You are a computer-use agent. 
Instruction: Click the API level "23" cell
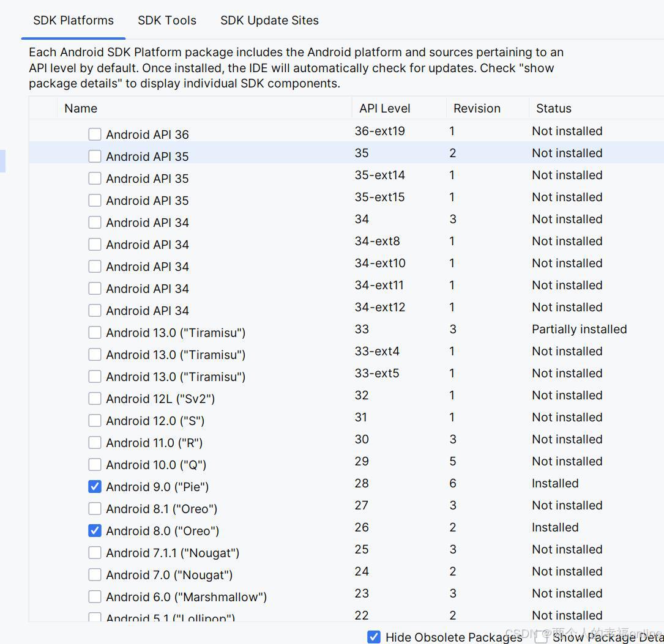(362, 593)
